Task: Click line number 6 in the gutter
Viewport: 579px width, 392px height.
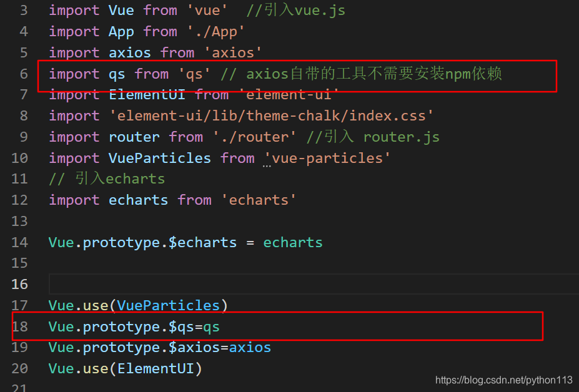Action: point(24,74)
